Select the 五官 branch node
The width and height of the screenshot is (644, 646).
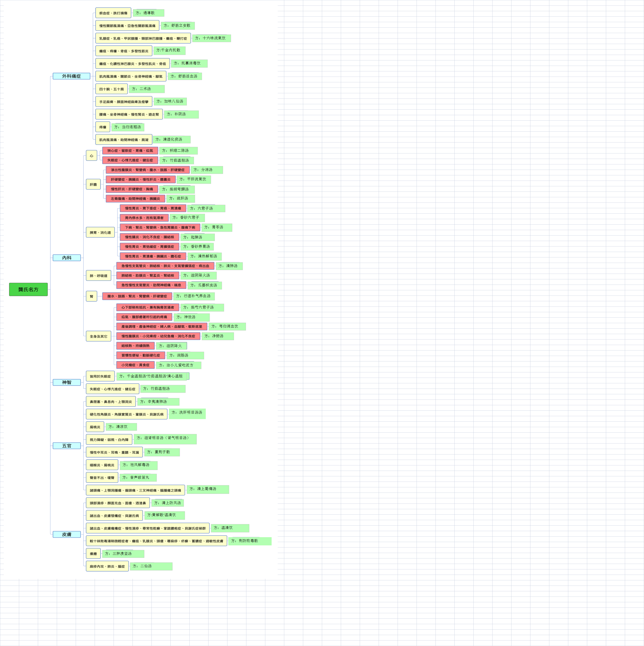click(x=67, y=446)
